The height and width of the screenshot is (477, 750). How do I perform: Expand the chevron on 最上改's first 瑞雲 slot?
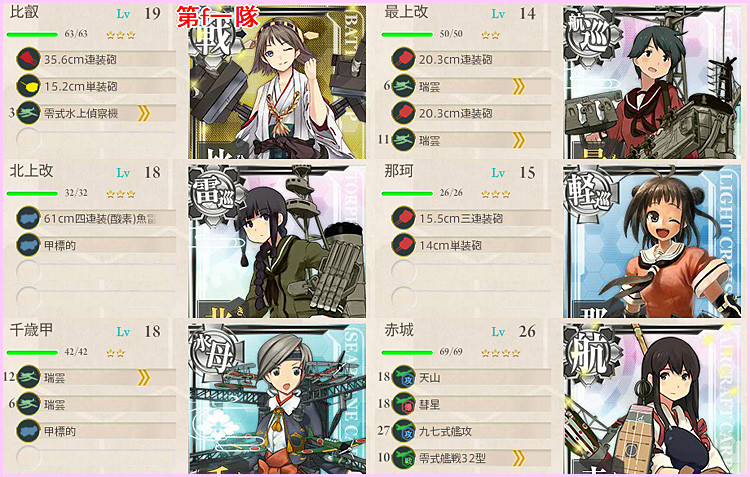(518, 87)
